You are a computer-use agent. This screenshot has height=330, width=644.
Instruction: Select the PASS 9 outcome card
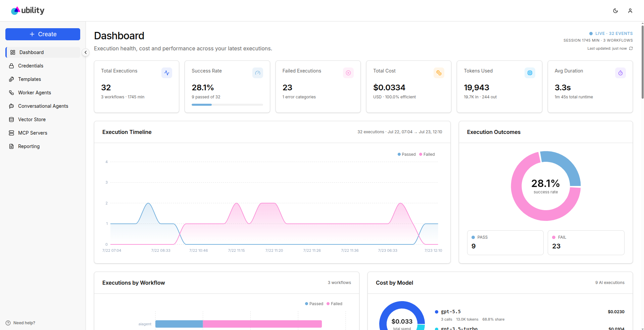(505, 243)
